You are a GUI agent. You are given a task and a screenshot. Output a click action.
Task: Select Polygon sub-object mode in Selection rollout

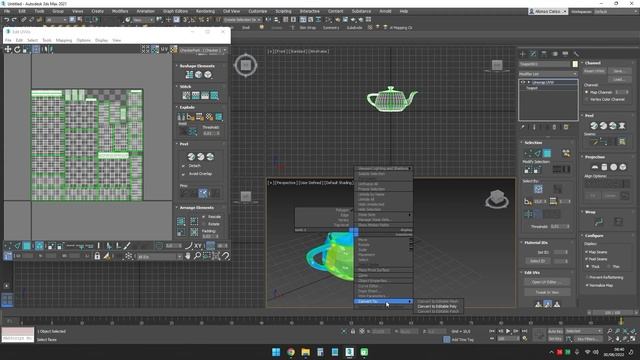point(547,153)
